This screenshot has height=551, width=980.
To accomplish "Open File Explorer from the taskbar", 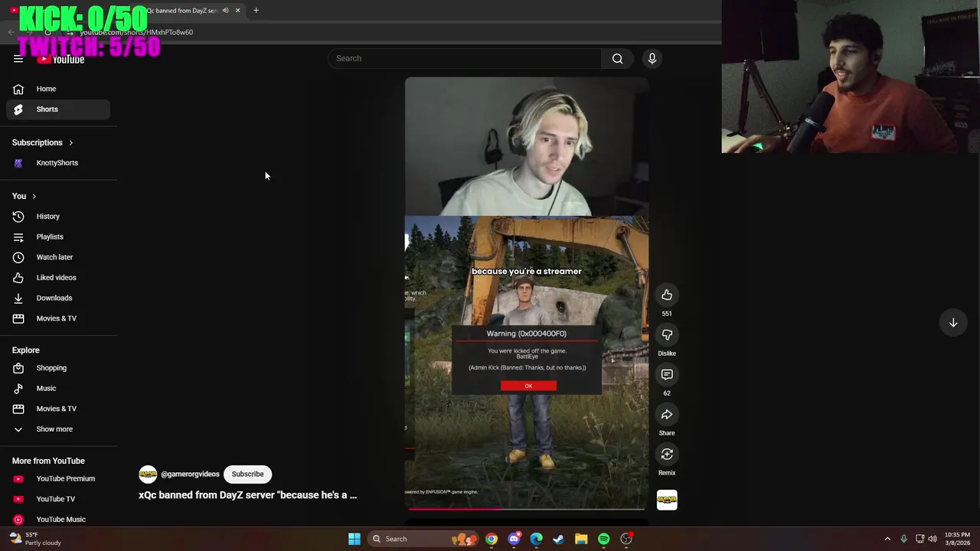I will coord(581,539).
